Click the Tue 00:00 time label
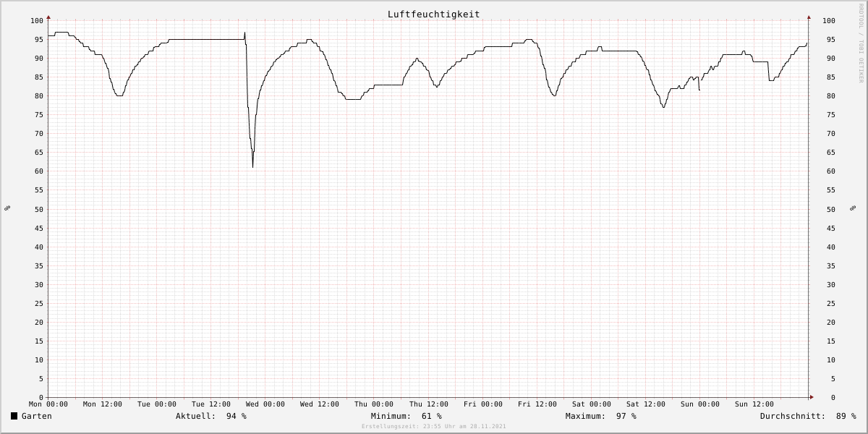 157,404
